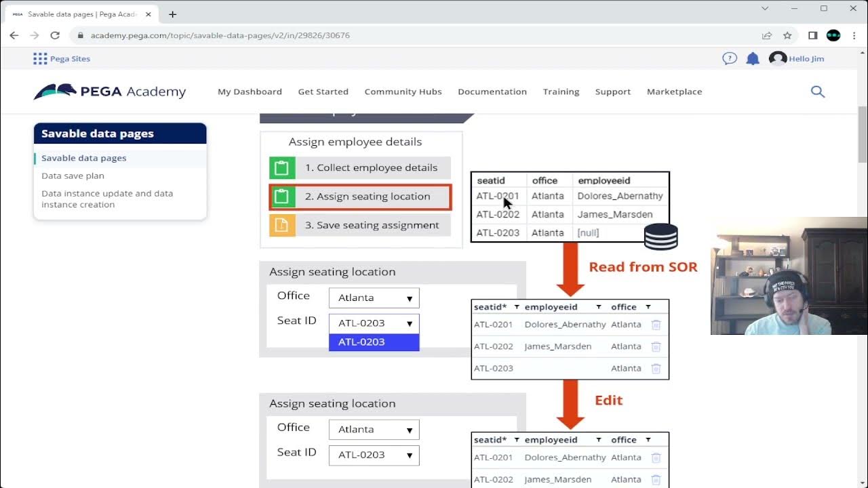Open Data instance update and creation link

tap(107, 199)
